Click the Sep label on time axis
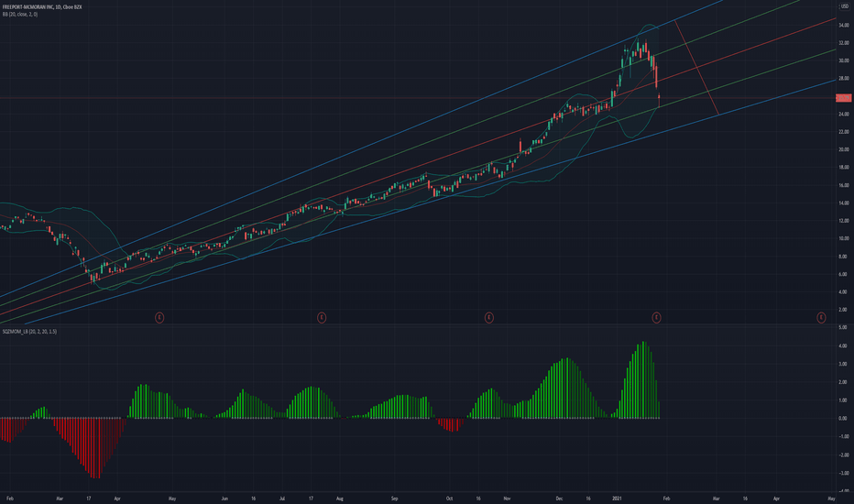This screenshot has height=504, width=854. point(395,499)
